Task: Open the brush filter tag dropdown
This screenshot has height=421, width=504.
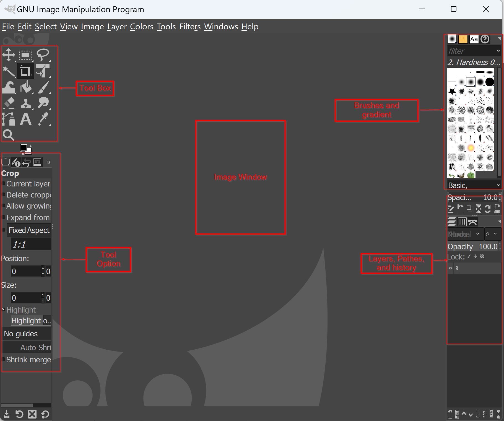Action: pyautogui.click(x=498, y=51)
